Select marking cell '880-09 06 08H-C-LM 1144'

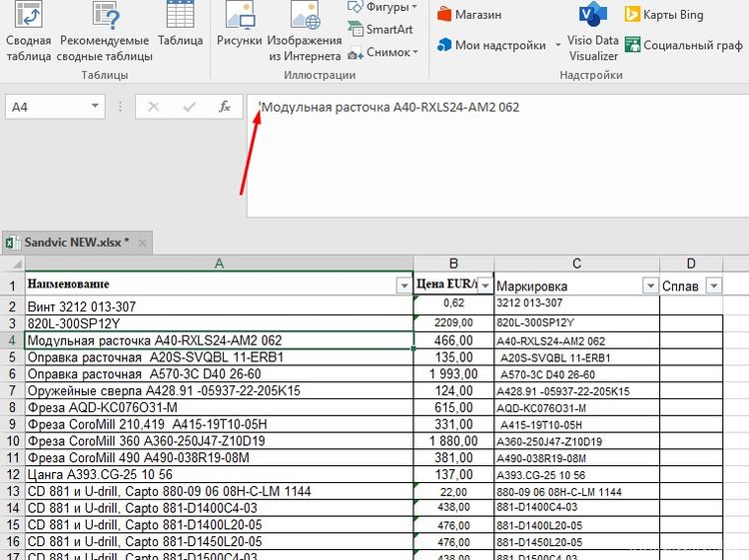coord(576,491)
